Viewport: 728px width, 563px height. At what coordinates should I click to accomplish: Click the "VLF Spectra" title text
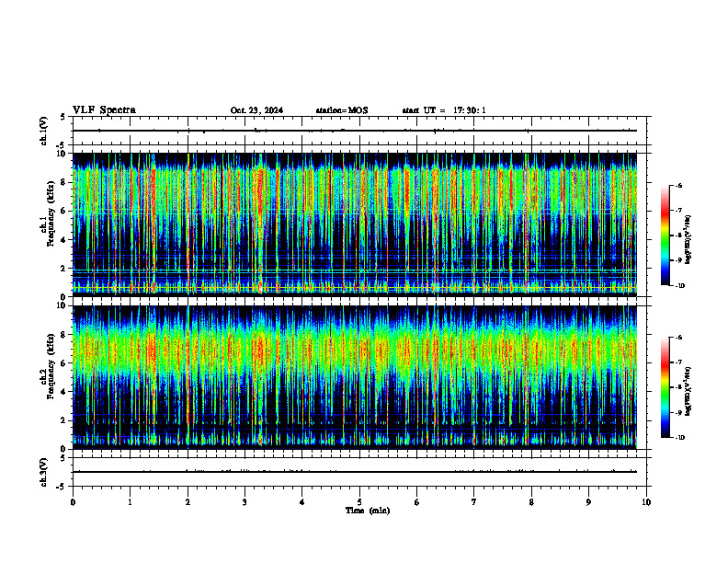point(104,110)
